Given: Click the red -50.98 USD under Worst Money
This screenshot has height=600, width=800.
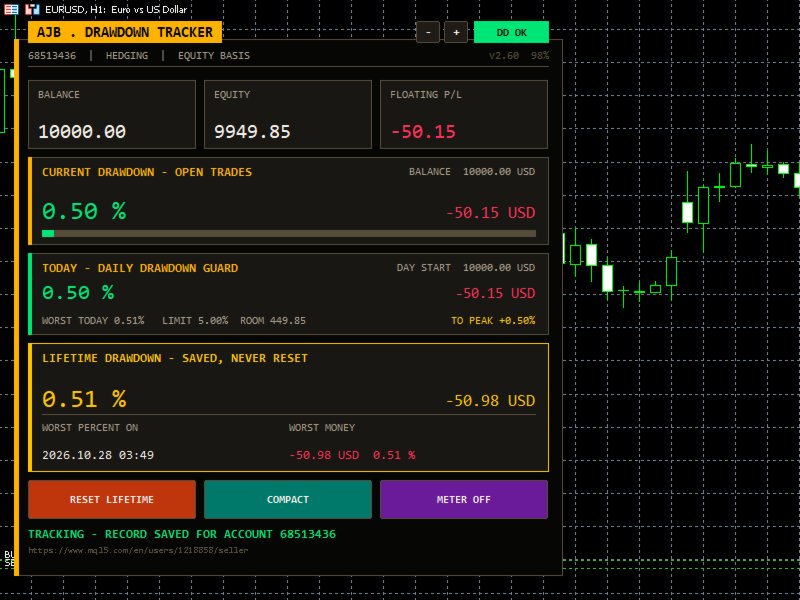Looking at the screenshot, I should coord(324,455).
